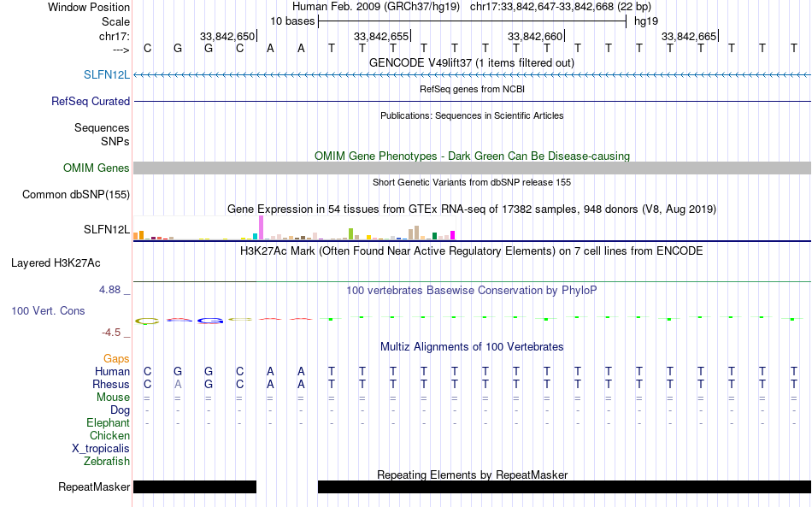This screenshot has width=812, height=507.
Task: Click the 33,842,665 ruler position
Action: (689, 36)
